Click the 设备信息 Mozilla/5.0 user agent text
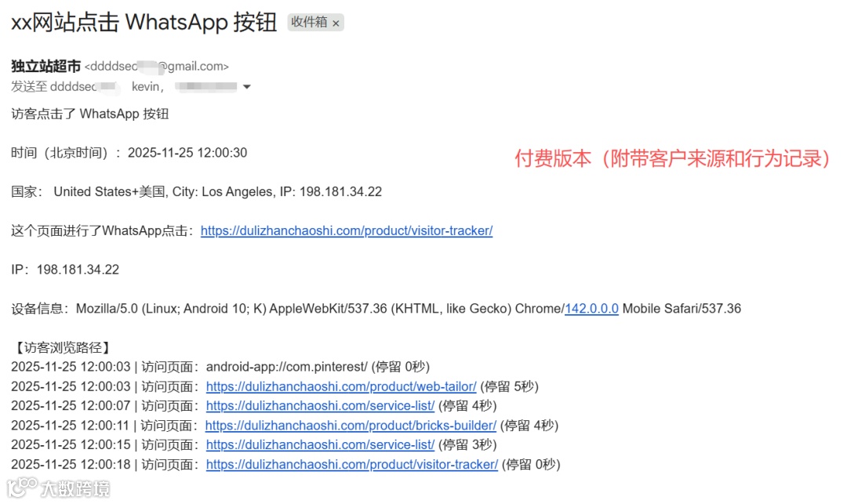 (x=376, y=309)
